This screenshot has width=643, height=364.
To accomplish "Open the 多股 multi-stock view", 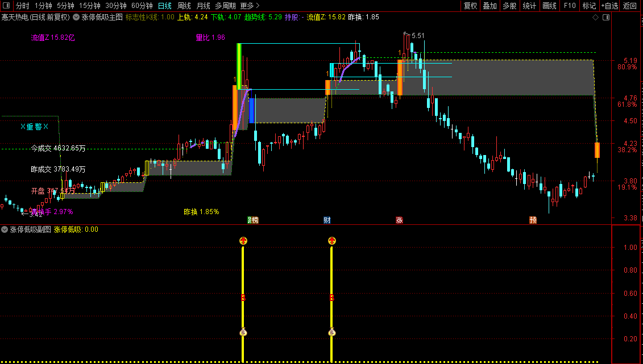I will coord(510,6).
